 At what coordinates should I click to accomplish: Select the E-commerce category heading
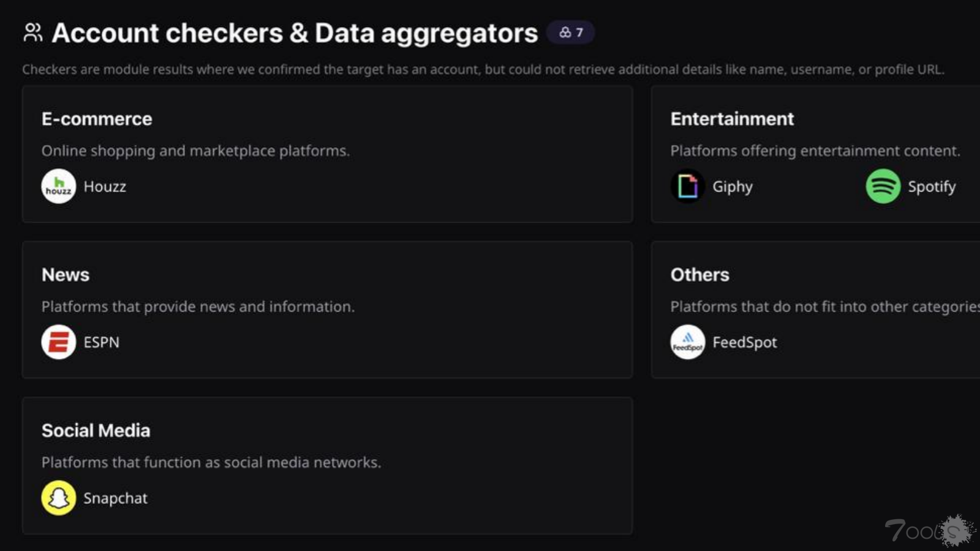[97, 119]
